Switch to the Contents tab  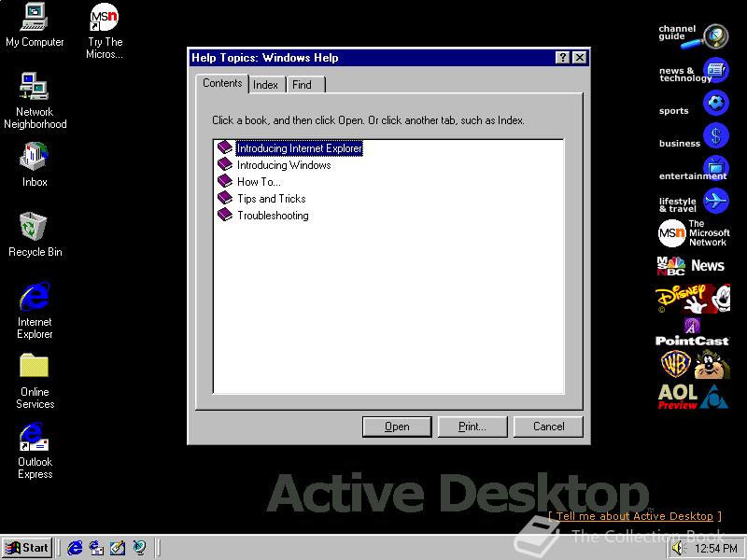[222, 83]
